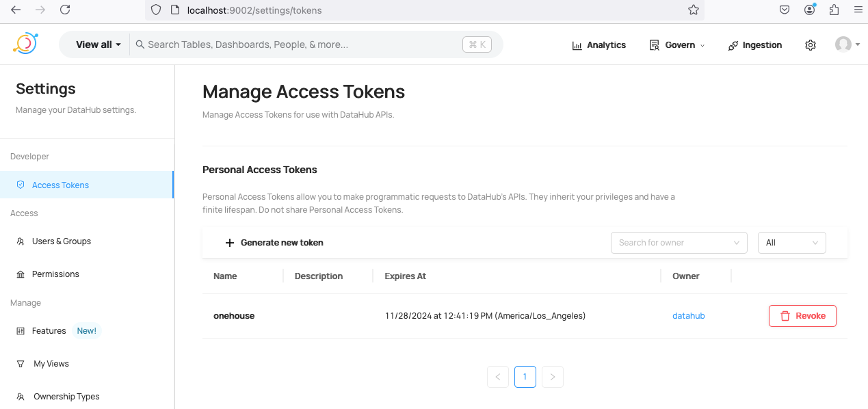Viewport: 868px width, 409px height.
Task: Open the Ingestion page
Action: [x=755, y=45]
